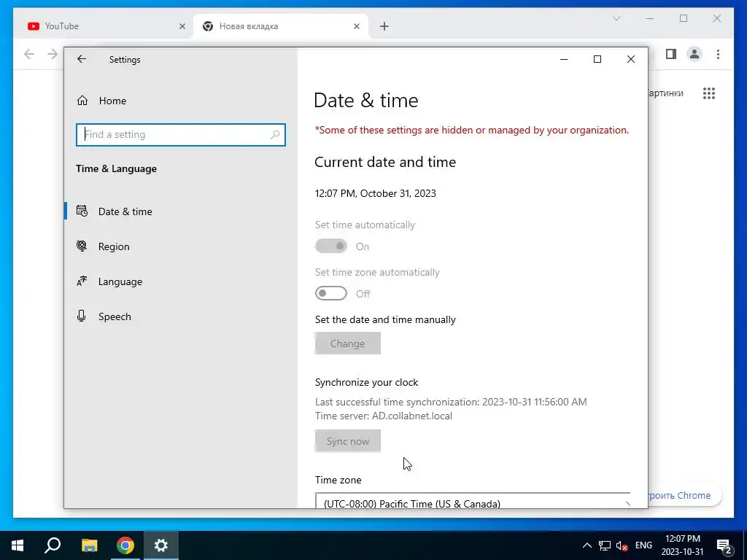Image resolution: width=747 pixels, height=560 pixels.
Task: Click the Last successful time synchronization line
Action: [451, 402]
